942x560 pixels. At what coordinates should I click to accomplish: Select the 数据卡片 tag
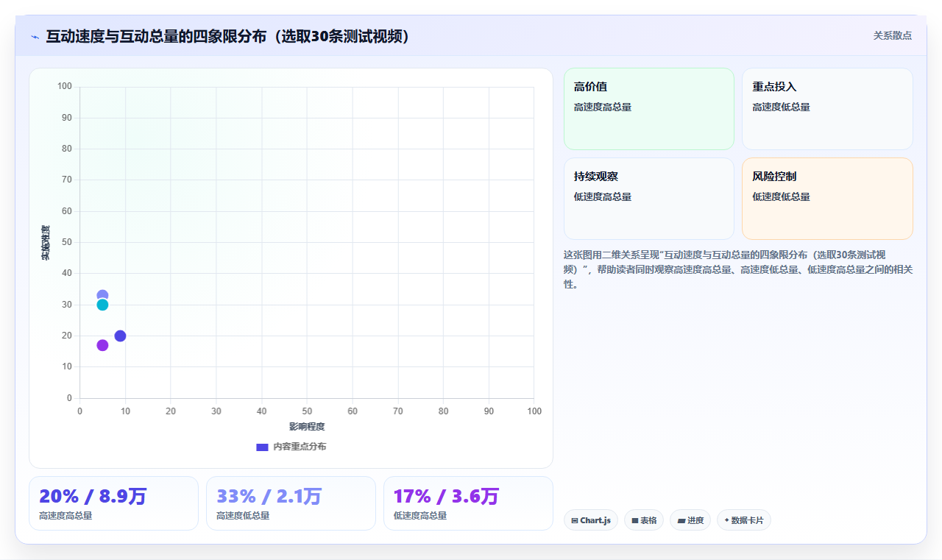coord(744,520)
